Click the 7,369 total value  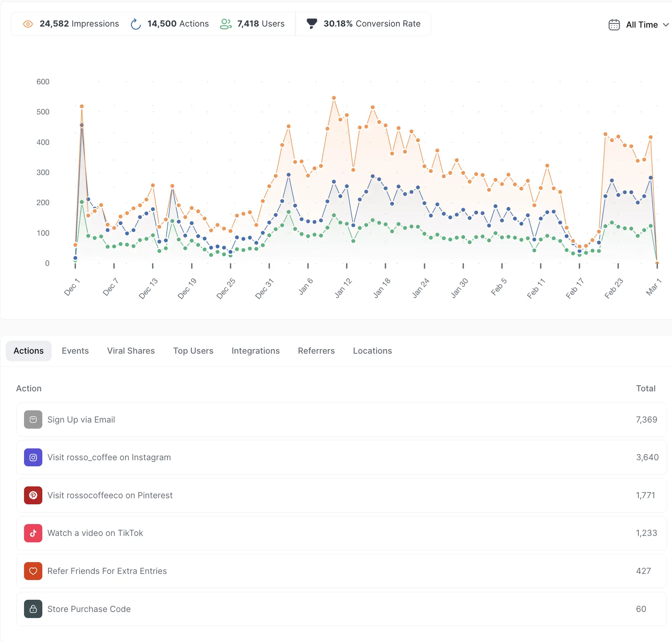coord(647,420)
